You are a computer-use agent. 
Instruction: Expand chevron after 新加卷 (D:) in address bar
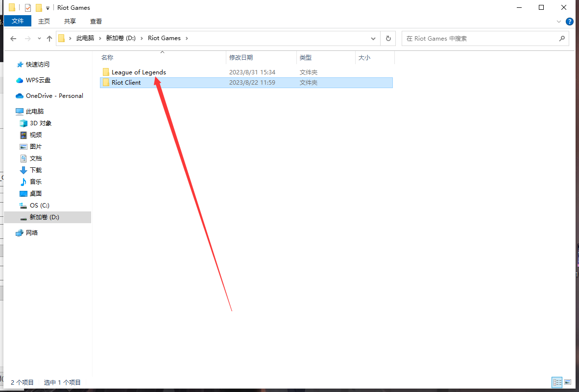[x=142, y=38]
